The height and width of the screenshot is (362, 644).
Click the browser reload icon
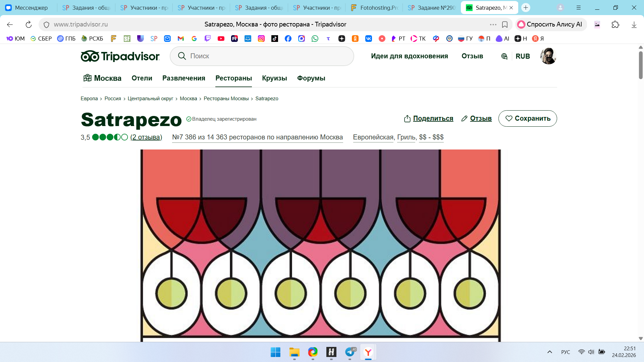(29, 24)
